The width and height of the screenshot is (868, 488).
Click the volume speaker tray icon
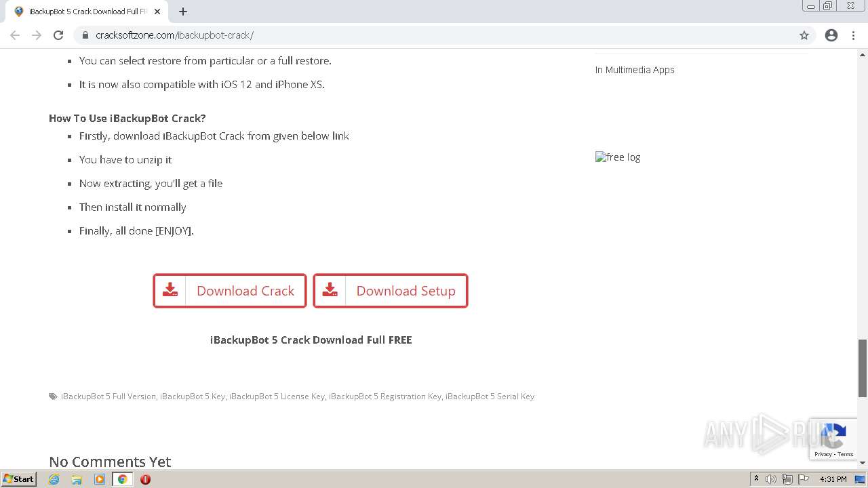pyautogui.click(x=771, y=479)
